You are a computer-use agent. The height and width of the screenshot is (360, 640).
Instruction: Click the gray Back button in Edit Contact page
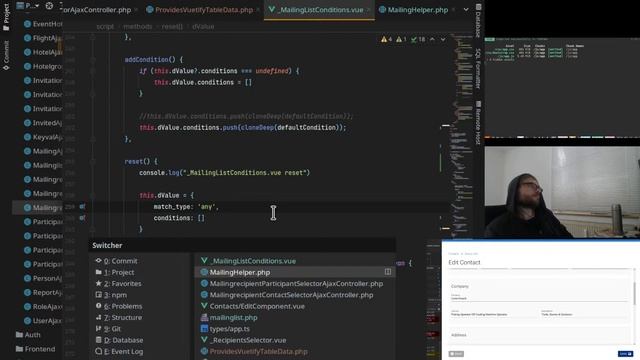coord(456,354)
